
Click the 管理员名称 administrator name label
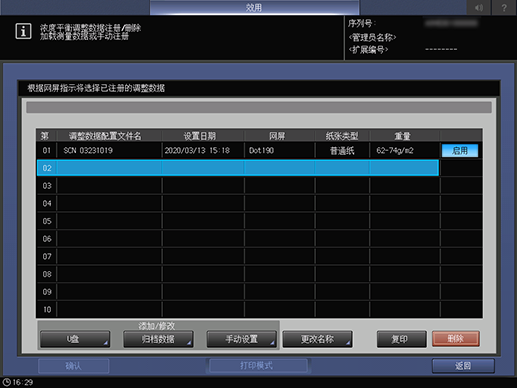coord(372,37)
